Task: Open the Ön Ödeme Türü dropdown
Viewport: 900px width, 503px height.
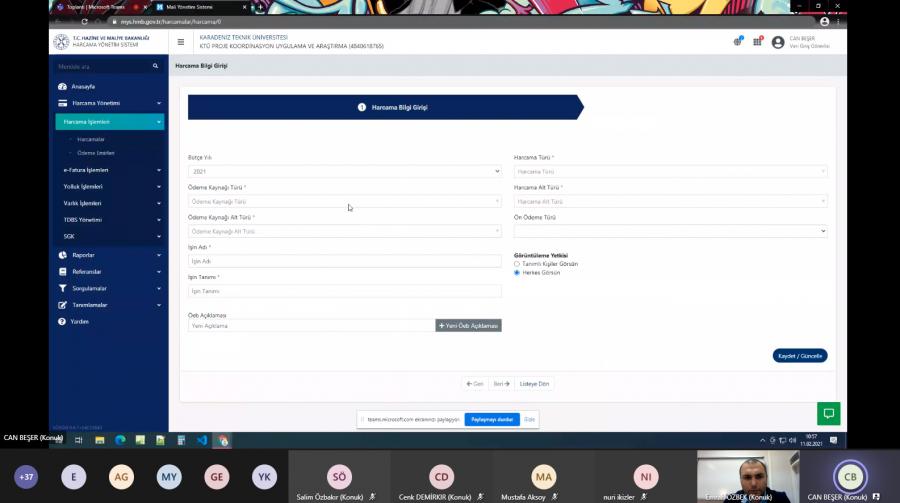Action: (670, 231)
